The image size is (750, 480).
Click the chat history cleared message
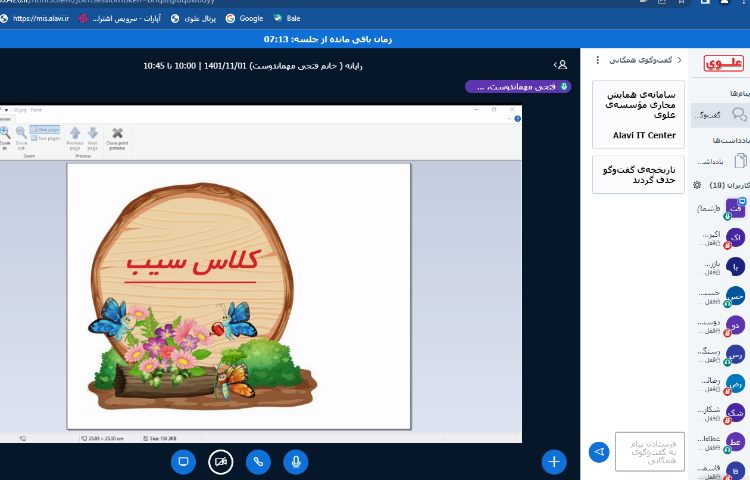(639, 175)
